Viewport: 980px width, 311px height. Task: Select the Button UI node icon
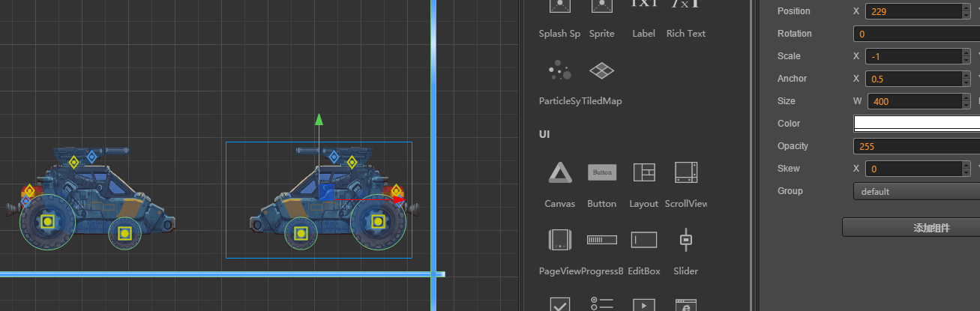pyautogui.click(x=602, y=172)
